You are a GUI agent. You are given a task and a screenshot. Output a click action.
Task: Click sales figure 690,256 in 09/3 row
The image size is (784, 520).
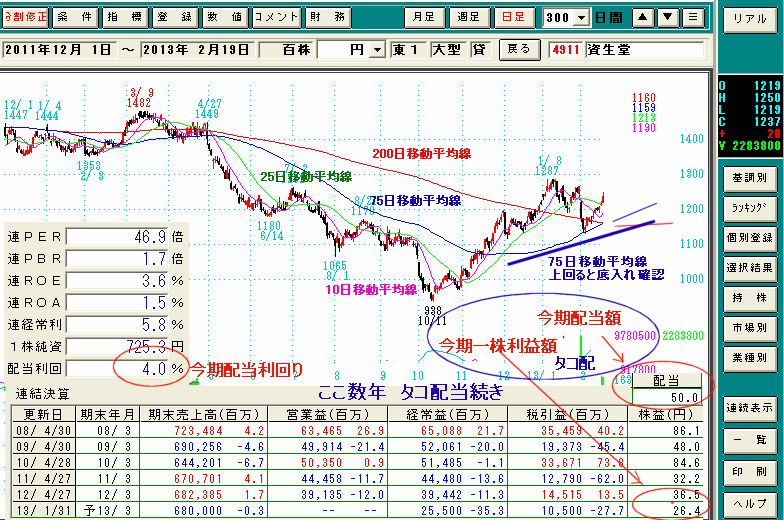[x=198, y=446]
